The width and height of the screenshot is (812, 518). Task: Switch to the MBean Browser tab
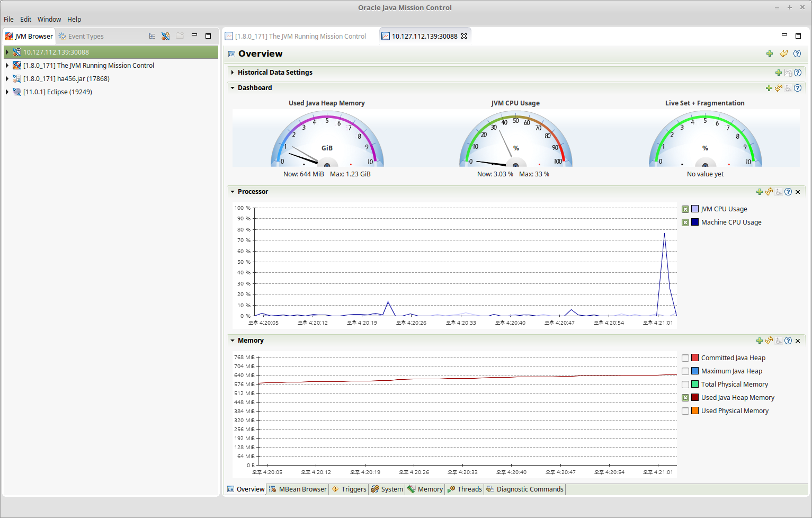coord(298,489)
